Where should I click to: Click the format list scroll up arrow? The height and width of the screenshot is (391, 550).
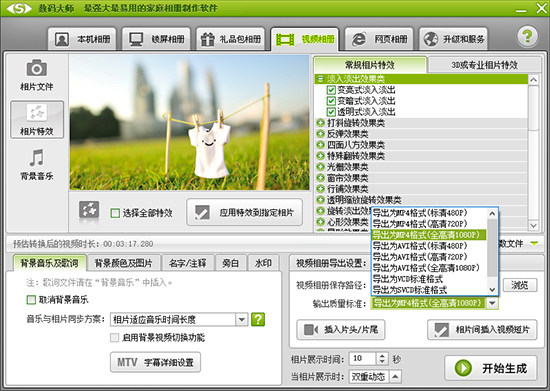tap(492, 213)
